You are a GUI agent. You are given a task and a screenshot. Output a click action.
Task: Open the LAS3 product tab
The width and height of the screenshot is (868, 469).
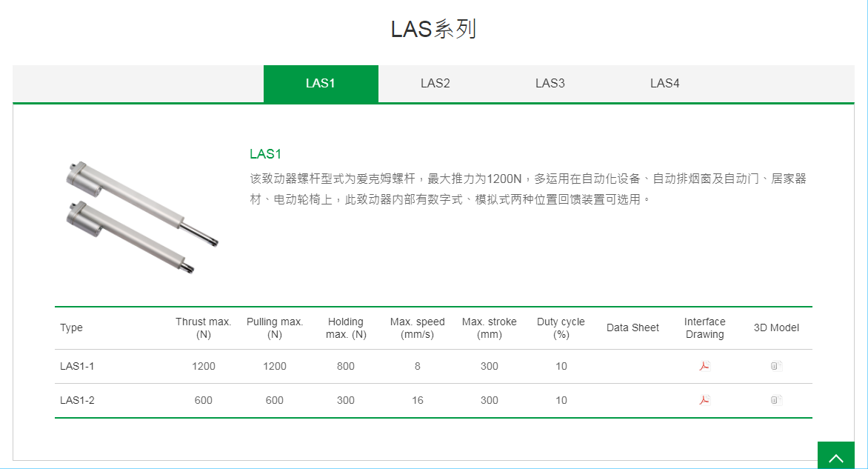[x=550, y=83]
